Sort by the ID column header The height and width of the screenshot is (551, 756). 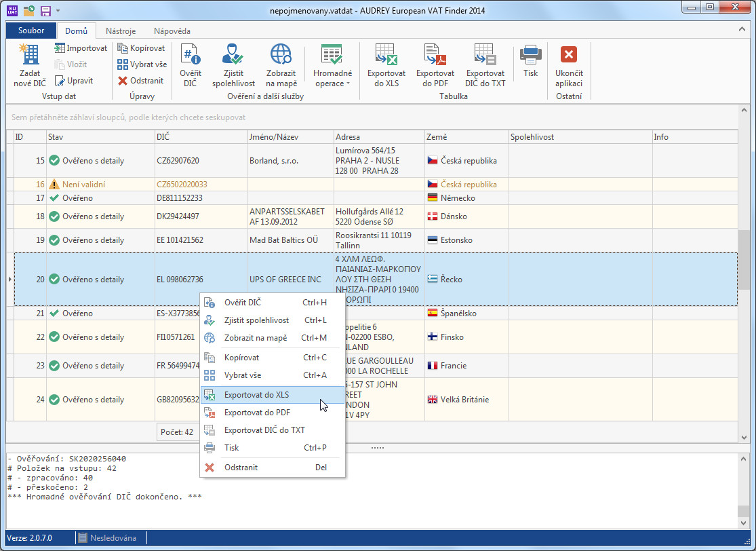(30, 137)
